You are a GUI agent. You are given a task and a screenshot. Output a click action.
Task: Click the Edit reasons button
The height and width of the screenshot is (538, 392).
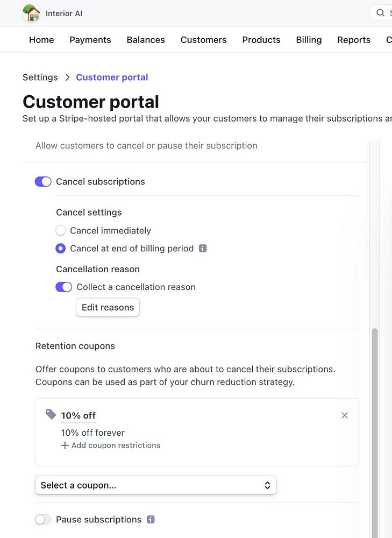point(108,308)
